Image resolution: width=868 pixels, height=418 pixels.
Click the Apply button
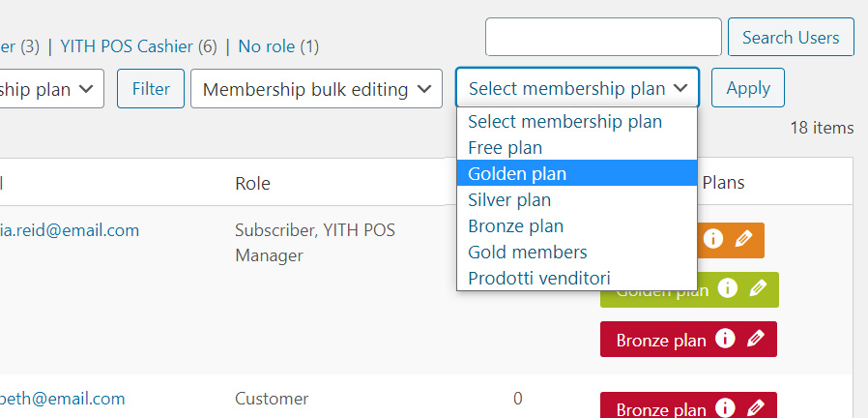[x=748, y=88]
